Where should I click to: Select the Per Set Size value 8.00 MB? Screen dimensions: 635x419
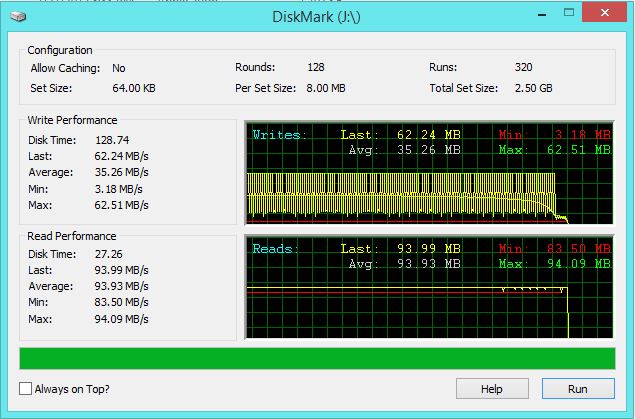326,88
